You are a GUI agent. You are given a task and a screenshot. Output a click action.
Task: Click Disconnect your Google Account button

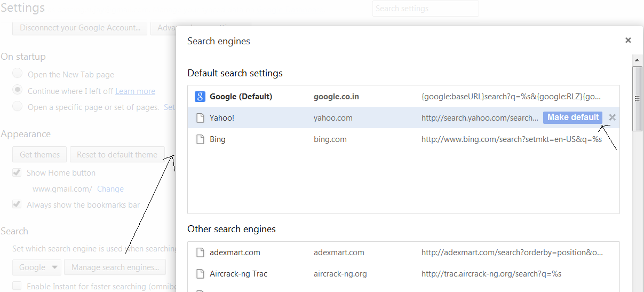tap(79, 28)
